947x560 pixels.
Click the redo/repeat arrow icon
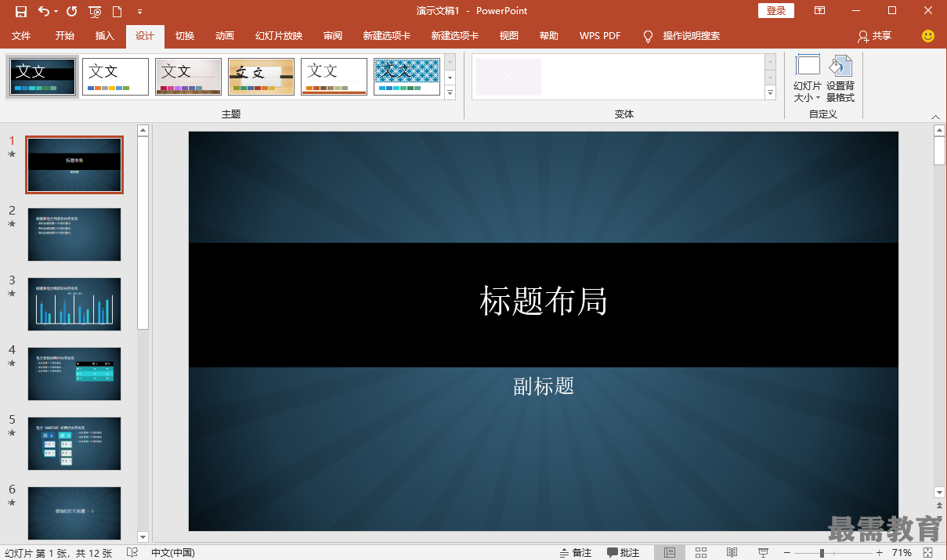coord(71,11)
